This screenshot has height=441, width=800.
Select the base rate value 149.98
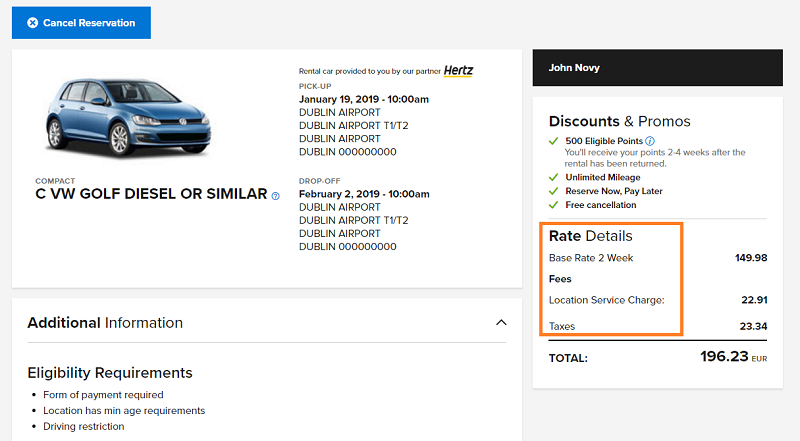[x=751, y=258]
